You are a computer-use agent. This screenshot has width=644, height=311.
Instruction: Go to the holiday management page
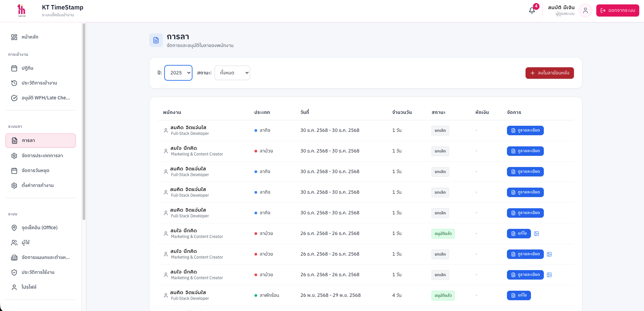[36, 171]
